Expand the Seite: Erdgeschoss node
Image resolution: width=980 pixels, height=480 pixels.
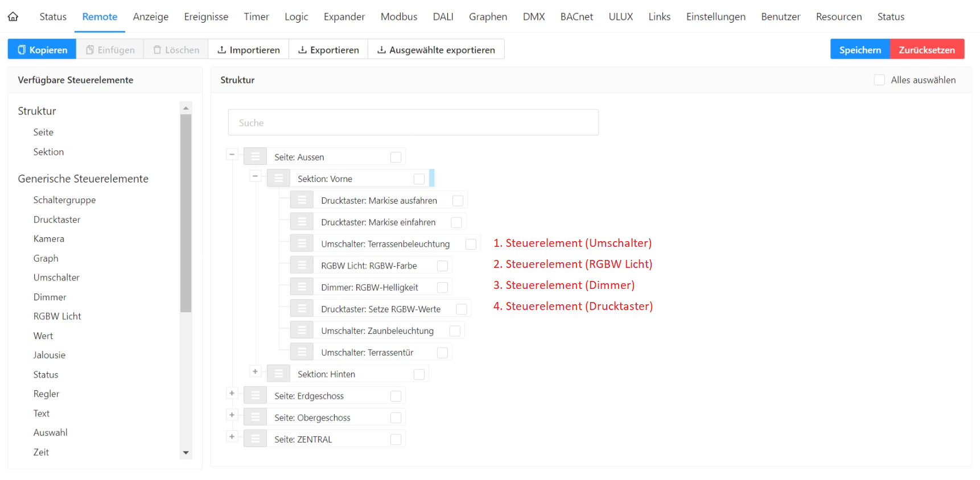[x=232, y=393]
